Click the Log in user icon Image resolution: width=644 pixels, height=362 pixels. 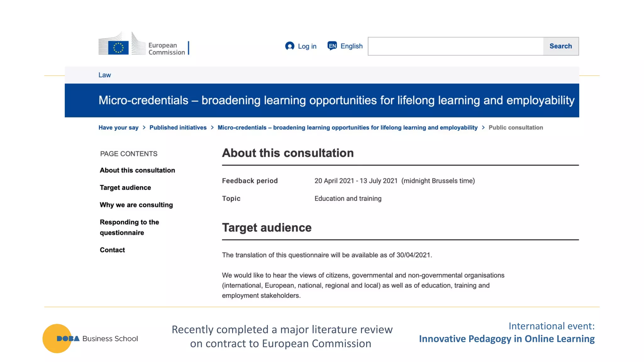(290, 46)
